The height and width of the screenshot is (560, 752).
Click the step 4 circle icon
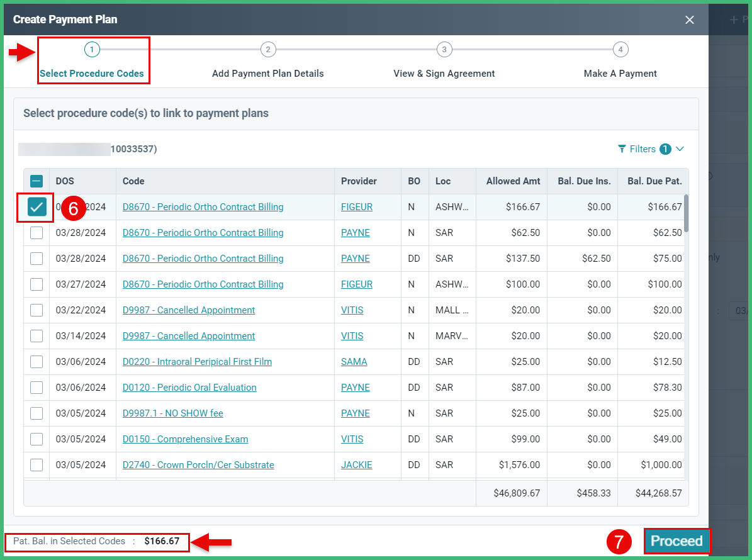coord(620,49)
